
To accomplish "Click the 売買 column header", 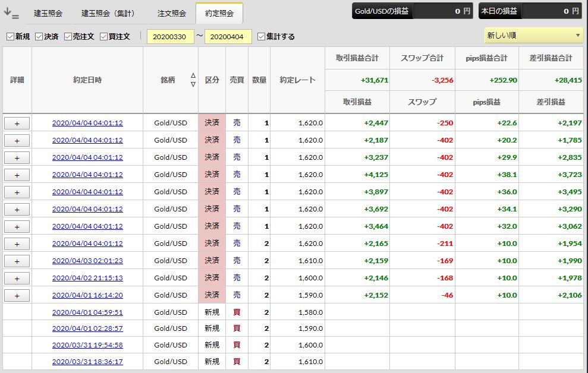I will click(237, 80).
